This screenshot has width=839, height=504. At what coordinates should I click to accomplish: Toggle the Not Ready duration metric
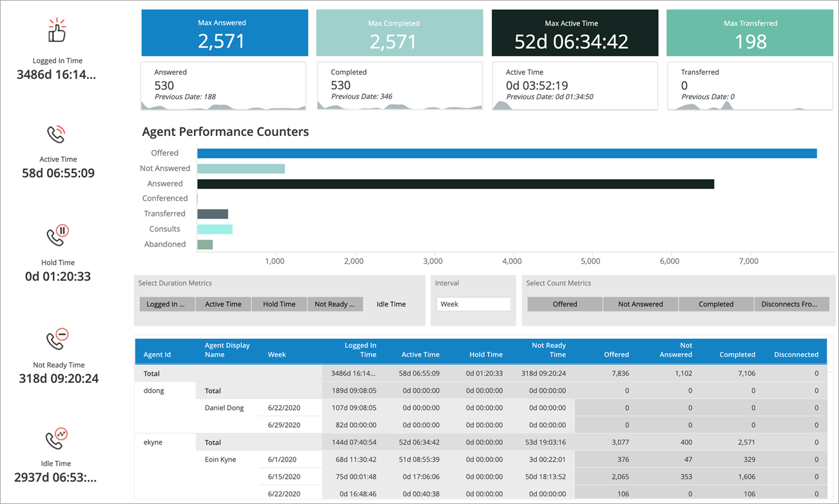click(334, 304)
